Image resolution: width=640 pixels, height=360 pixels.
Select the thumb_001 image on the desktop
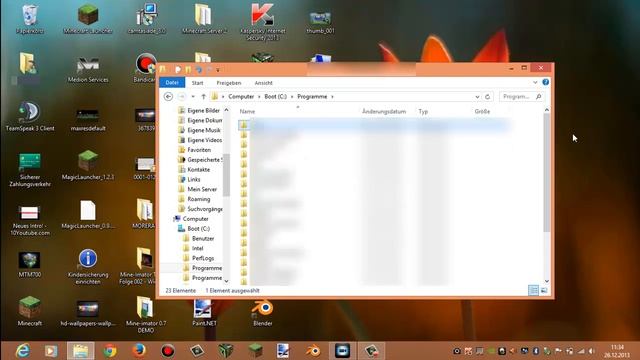click(320, 22)
